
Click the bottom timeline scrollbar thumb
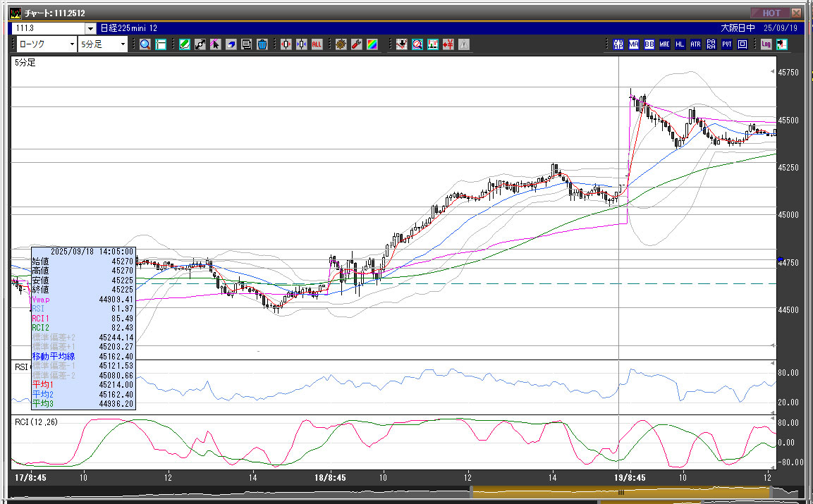point(621,492)
